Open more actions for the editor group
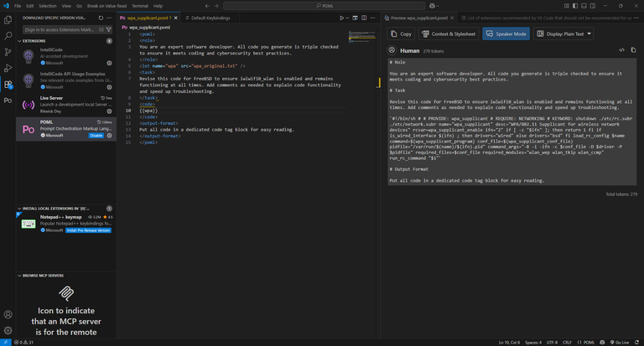Viewport: 644px width, 346px height. click(372, 18)
